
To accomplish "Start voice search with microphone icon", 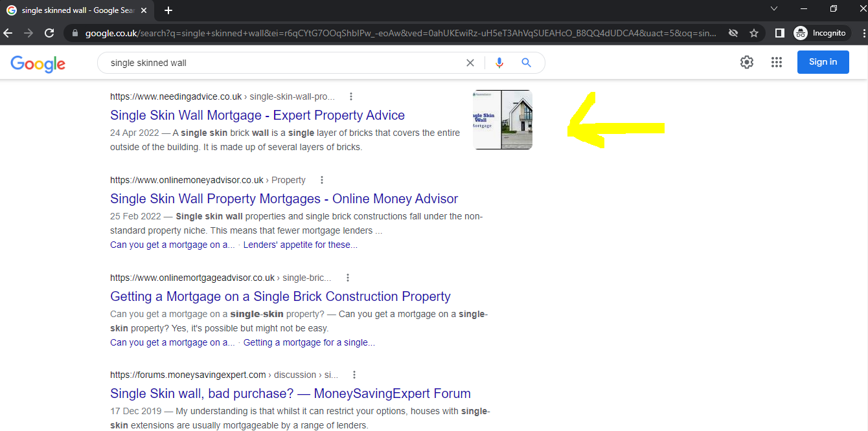I will point(499,63).
